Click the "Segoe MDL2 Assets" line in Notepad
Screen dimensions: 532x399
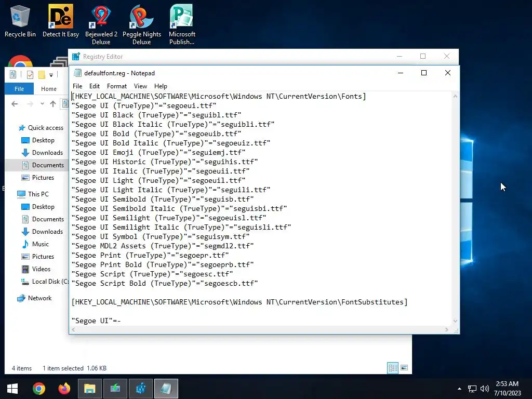pos(163,246)
